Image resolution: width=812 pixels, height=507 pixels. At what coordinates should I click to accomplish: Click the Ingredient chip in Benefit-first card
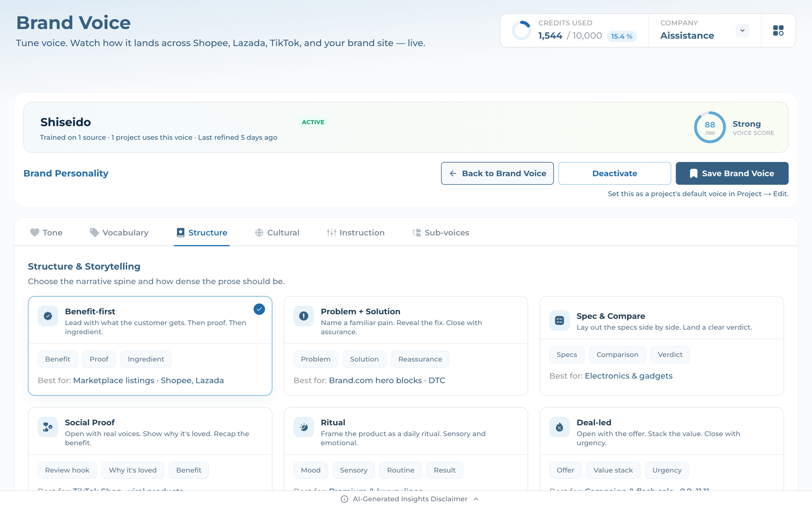(146, 359)
